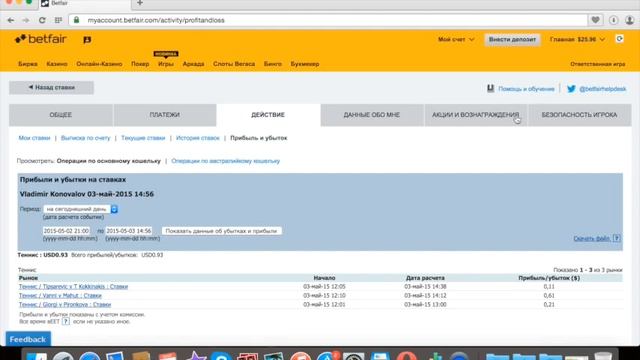Click the Помощь и обучение link
The image size is (640, 360).
pos(526,89)
